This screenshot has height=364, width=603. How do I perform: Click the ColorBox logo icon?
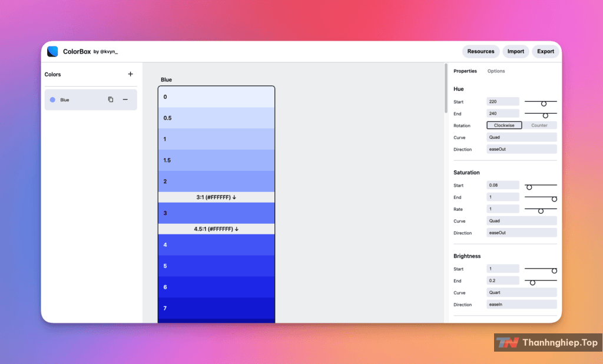pyautogui.click(x=52, y=52)
